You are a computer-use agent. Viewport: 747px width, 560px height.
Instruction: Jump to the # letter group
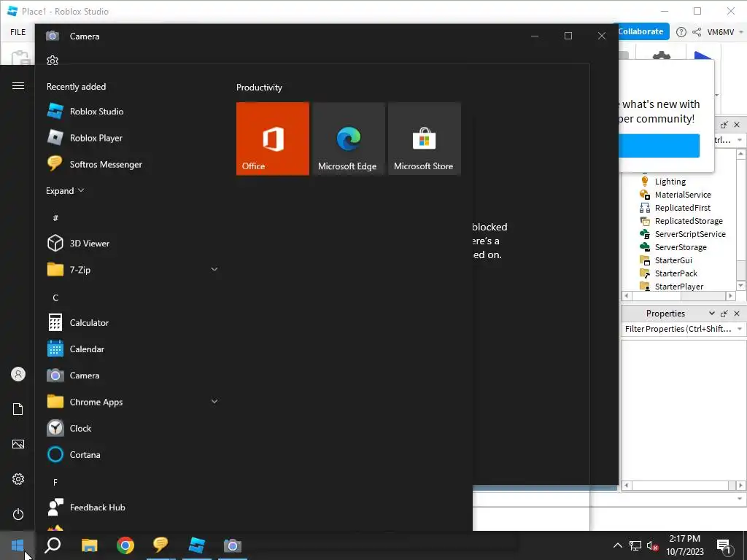pyautogui.click(x=55, y=218)
